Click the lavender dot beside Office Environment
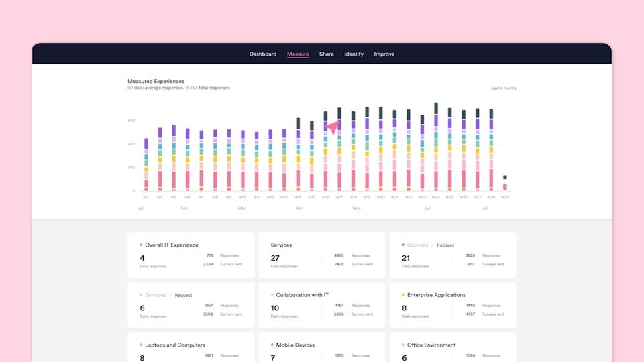 (x=403, y=345)
